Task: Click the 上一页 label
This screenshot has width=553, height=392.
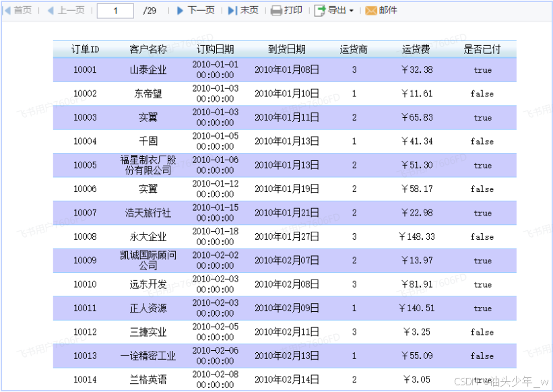Action: 71,10
